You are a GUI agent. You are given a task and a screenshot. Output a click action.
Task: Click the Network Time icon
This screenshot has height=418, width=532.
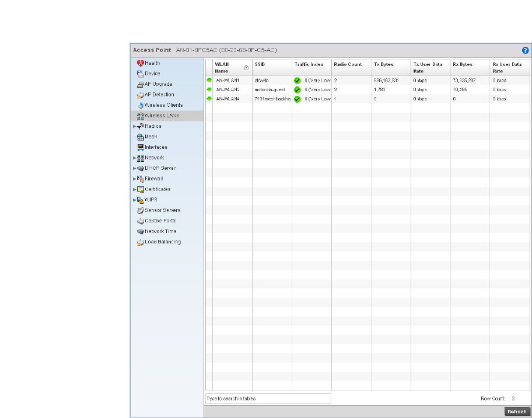141,232
